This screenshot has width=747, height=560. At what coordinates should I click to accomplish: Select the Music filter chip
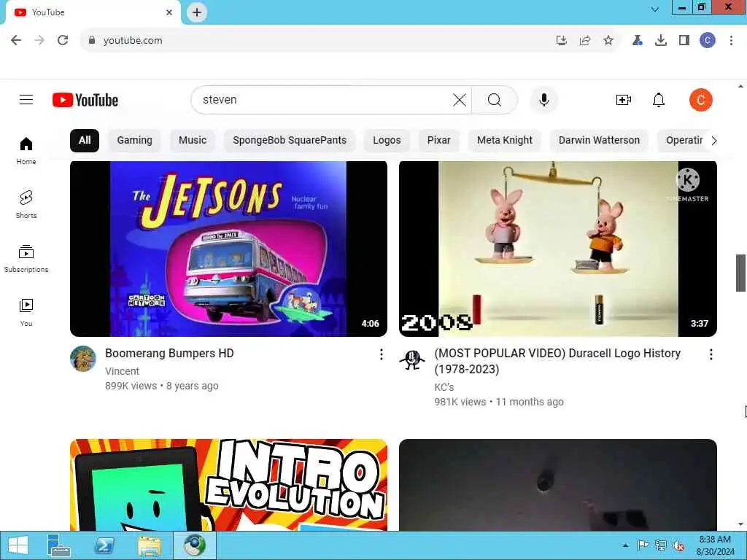[x=193, y=141]
